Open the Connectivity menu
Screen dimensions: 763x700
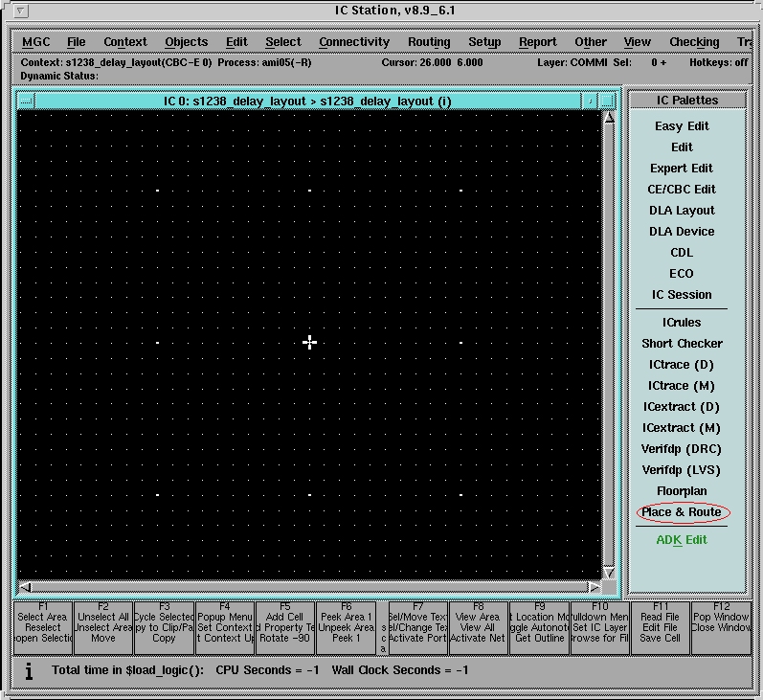click(354, 42)
